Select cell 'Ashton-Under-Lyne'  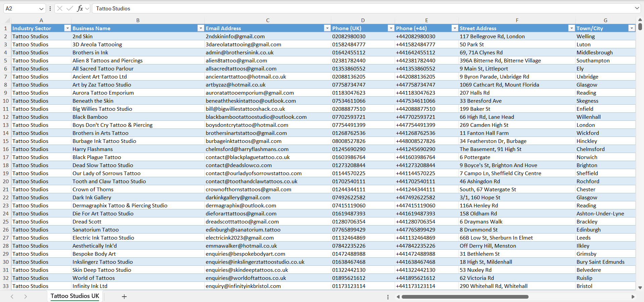point(605,213)
